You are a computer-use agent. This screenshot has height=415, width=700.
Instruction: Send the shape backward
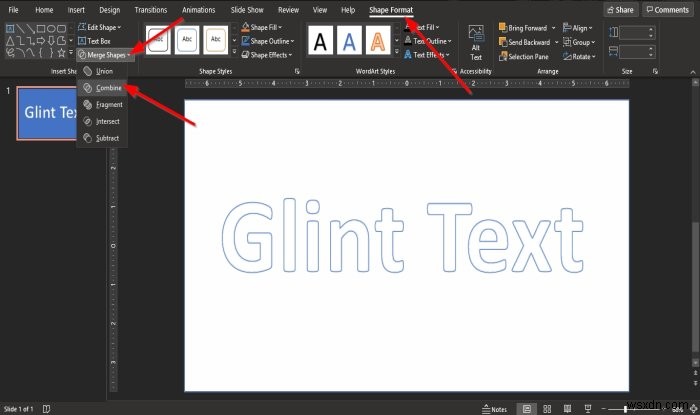coord(525,42)
